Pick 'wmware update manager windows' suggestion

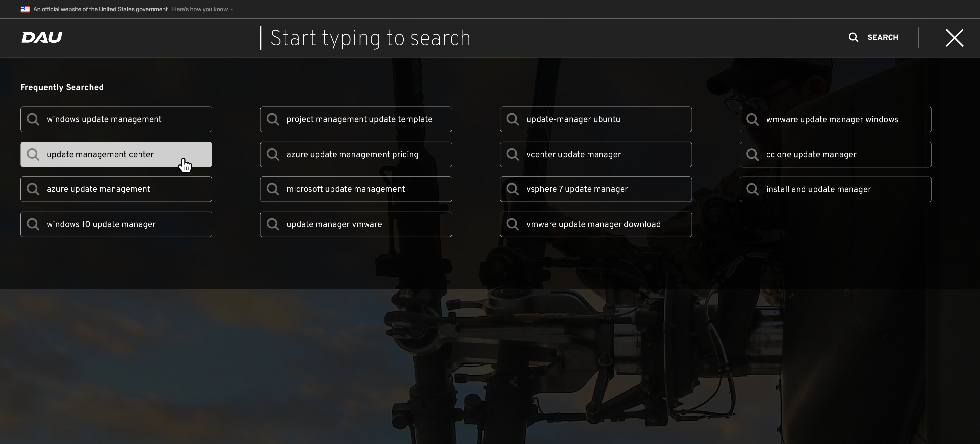click(x=835, y=120)
